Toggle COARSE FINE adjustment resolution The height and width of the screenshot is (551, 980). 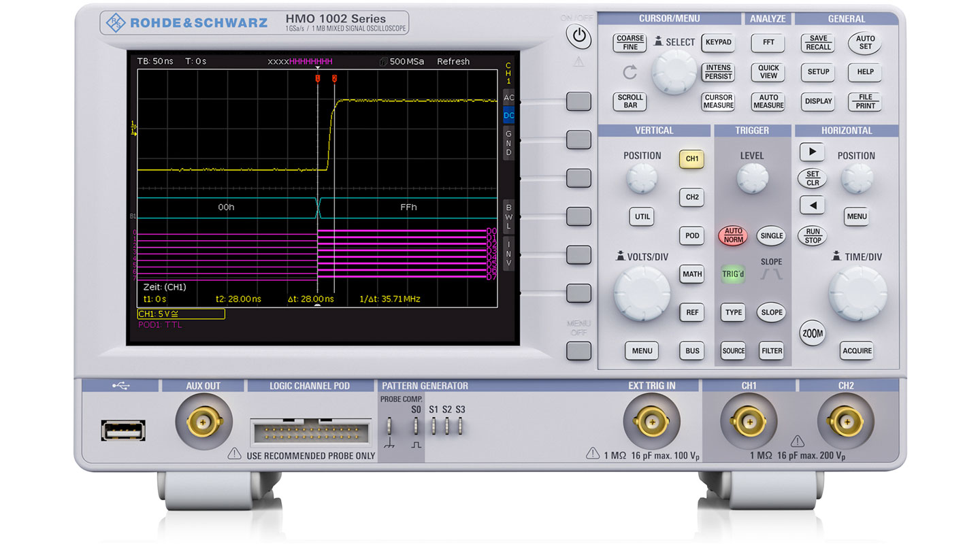[x=629, y=42]
